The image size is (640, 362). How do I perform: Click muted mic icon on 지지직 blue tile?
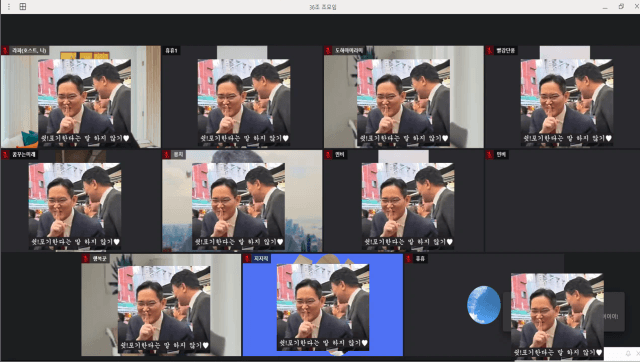point(247,259)
